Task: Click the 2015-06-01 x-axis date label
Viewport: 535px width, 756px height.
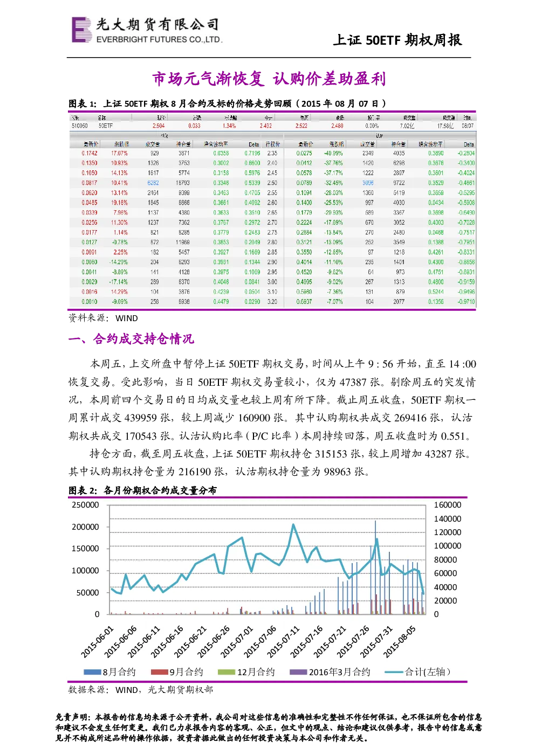Action: coord(98,642)
